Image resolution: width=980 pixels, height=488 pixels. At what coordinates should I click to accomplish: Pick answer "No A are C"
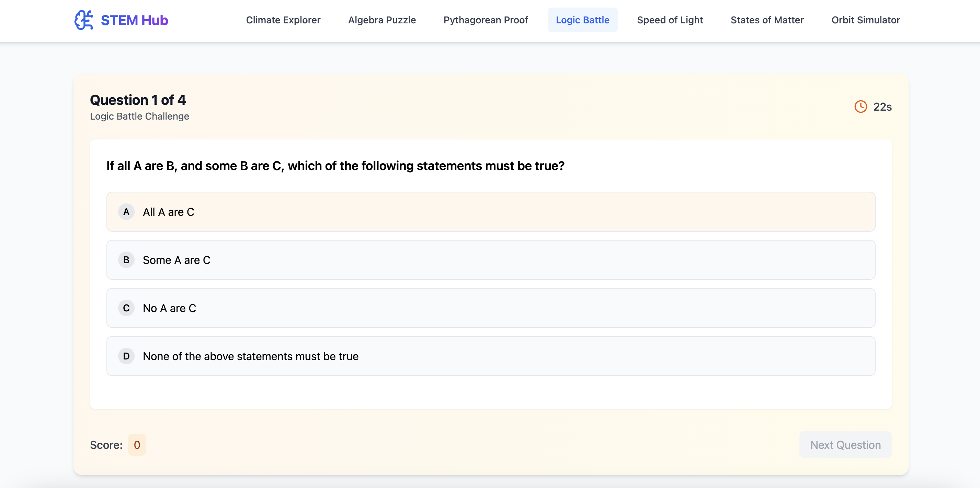(x=491, y=308)
